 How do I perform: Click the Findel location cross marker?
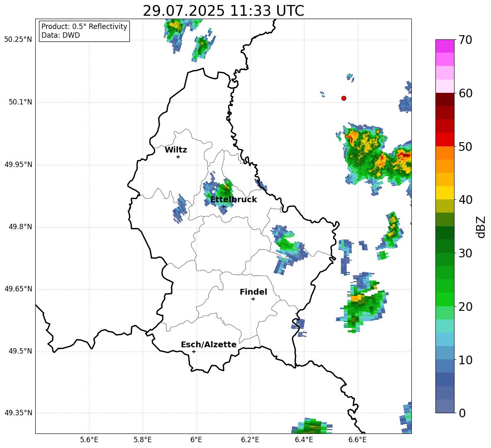[253, 299]
